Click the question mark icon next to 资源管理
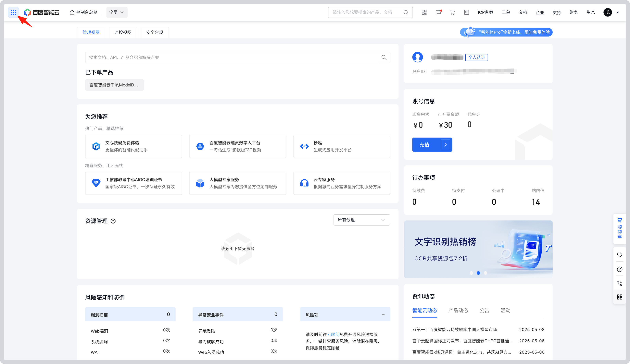This screenshot has width=630, height=364. click(x=114, y=221)
